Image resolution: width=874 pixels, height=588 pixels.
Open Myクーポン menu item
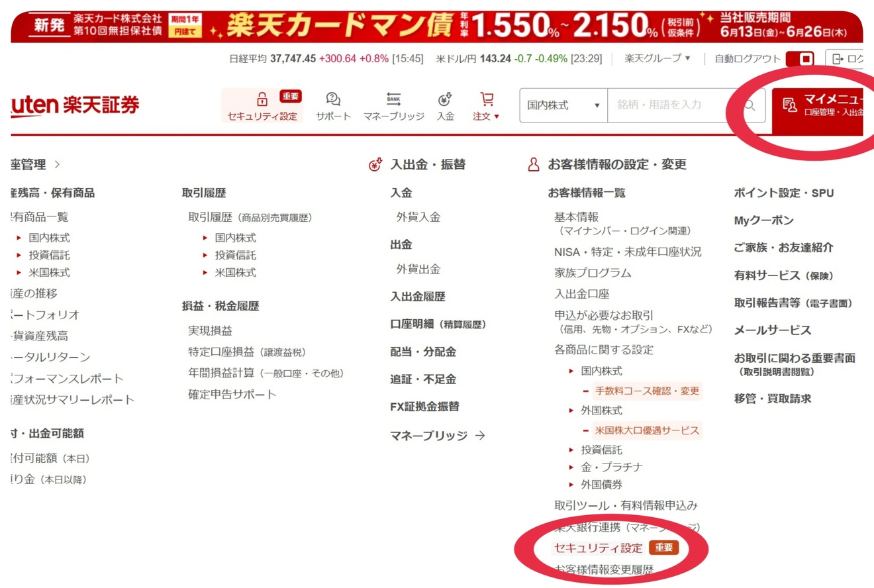(763, 220)
